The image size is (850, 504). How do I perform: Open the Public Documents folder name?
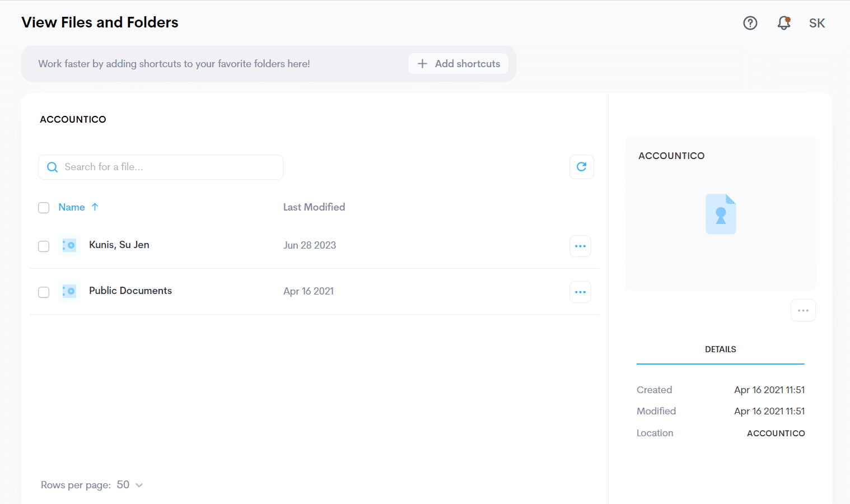(x=130, y=291)
